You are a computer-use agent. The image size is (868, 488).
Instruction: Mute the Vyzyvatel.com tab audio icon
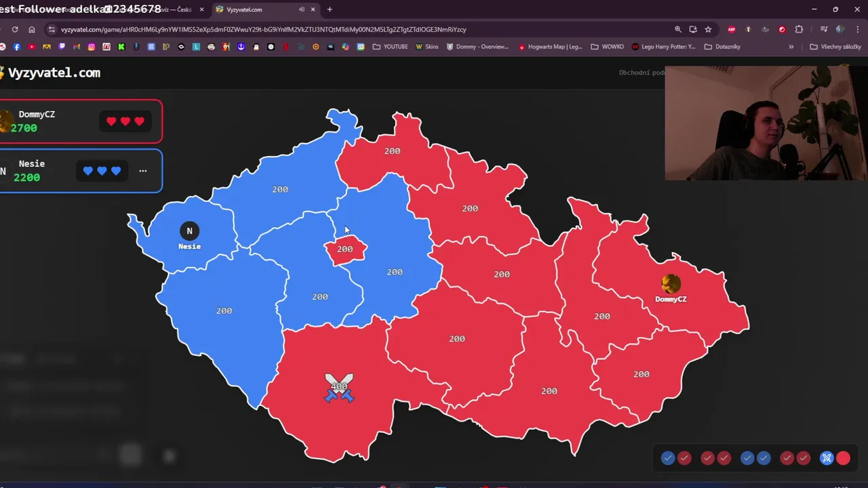(x=302, y=9)
